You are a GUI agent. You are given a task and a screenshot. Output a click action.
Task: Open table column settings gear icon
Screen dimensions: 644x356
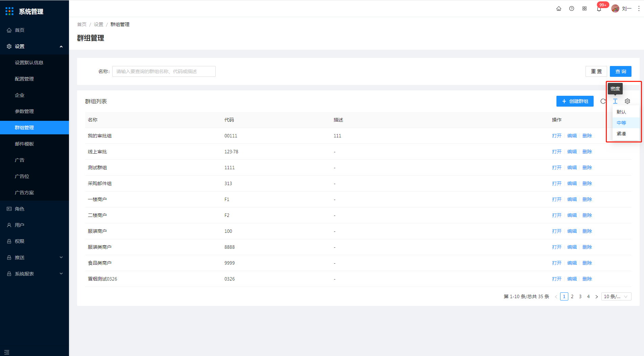point(627,101)
